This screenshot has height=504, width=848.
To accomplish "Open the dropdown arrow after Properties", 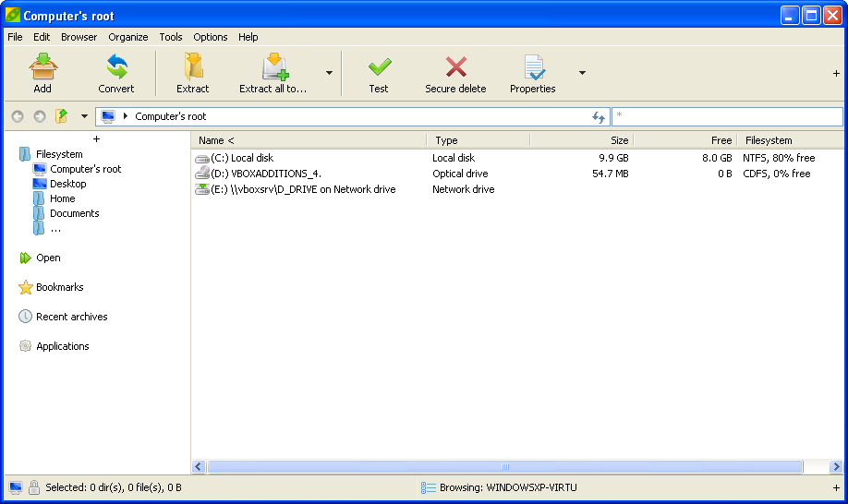I will coord(582,73).
